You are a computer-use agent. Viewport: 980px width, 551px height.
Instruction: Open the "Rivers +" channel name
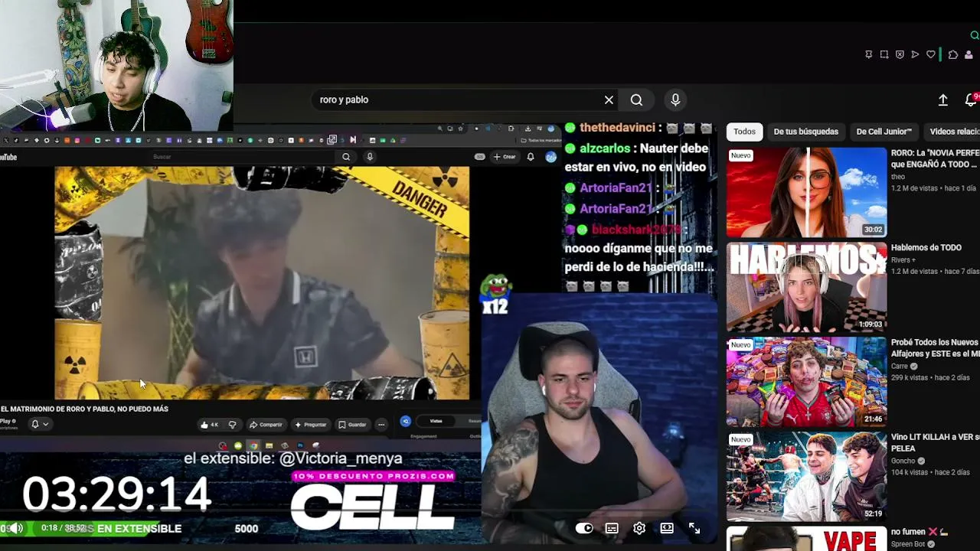(x=903, y=260)
